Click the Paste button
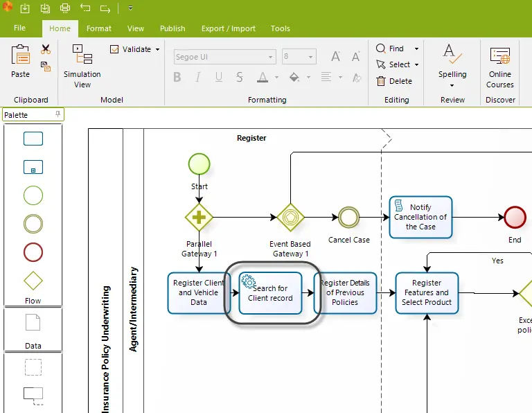 click(20, 61)
